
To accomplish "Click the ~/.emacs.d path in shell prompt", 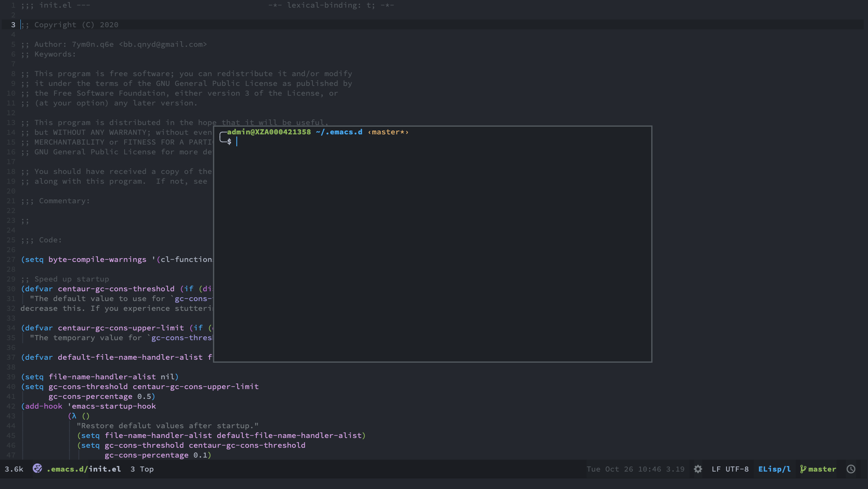I will pos(339,132).
